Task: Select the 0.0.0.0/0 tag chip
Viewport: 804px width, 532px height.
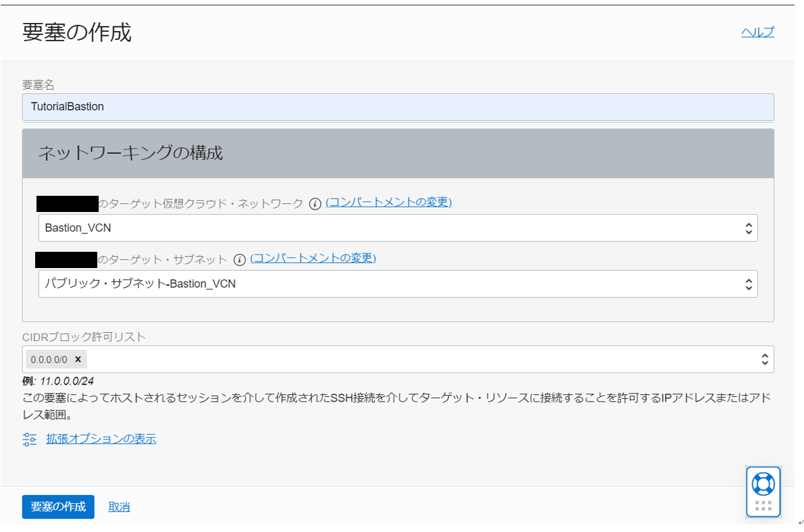Action: pos(51,360)
